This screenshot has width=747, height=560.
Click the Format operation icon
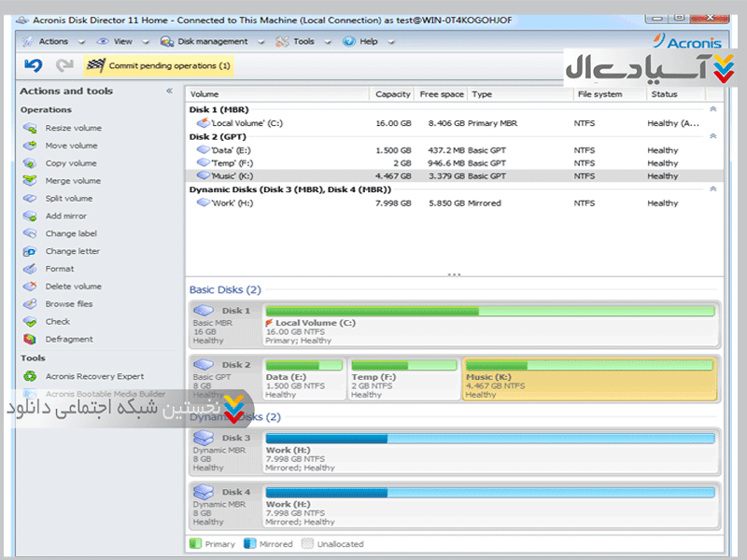[29, 269]
